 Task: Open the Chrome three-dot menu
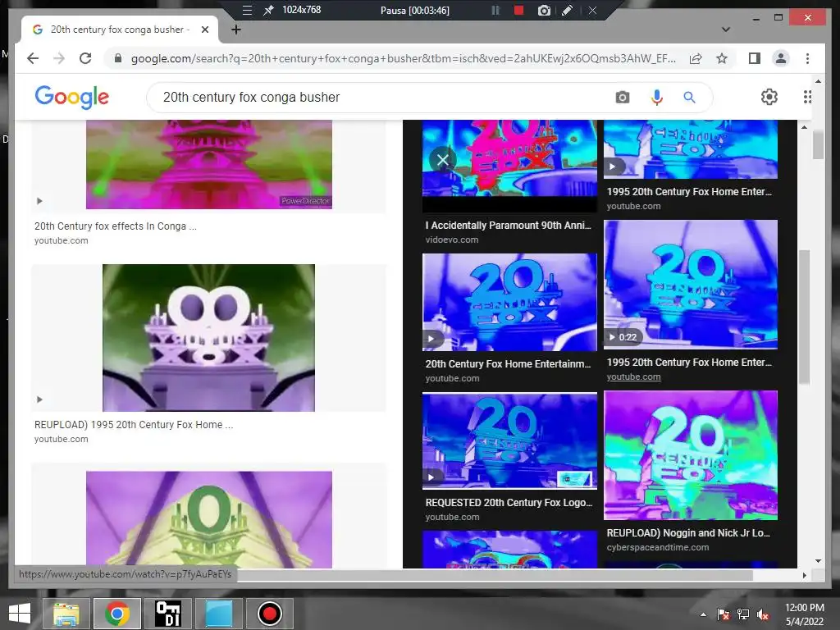pyautogui.click(x=807, y=58)
